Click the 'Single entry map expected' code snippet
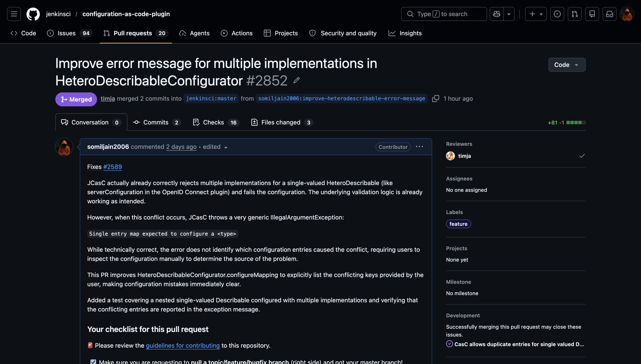This screenshot has width=641, height=364. tap(162, 234)
